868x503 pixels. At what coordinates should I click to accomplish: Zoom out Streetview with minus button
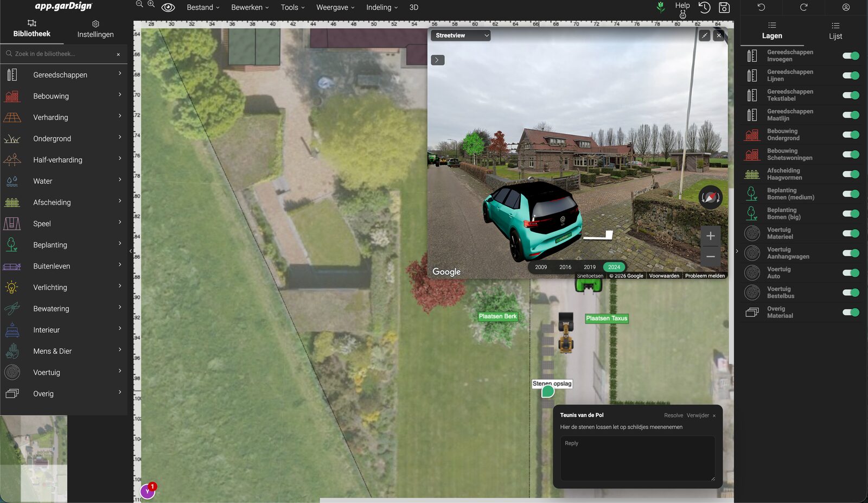tap(711, 256)
